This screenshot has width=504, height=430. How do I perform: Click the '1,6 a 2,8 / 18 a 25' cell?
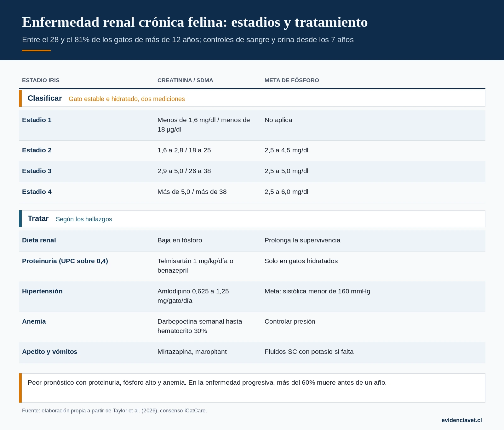184,150
